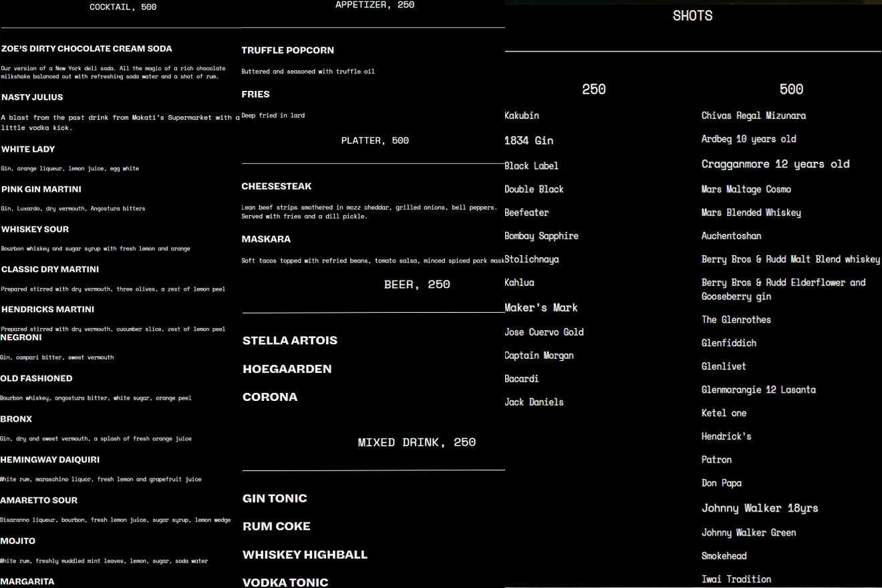Image resolution: width=882 pixels, height=588 pixels.
Task: Click HOEGAARDEN in the beer list
Action: pyautogui.click(x=287, y=370)
